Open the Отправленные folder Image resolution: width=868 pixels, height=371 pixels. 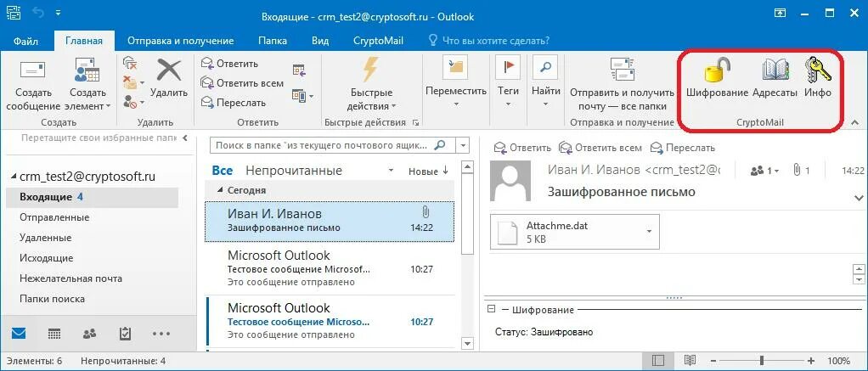(54, 217)
